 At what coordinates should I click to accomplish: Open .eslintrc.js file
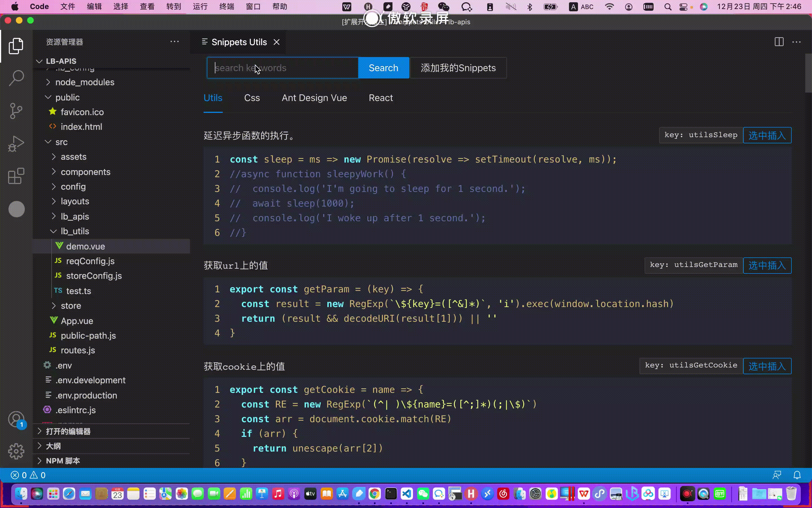coord(111,410)
